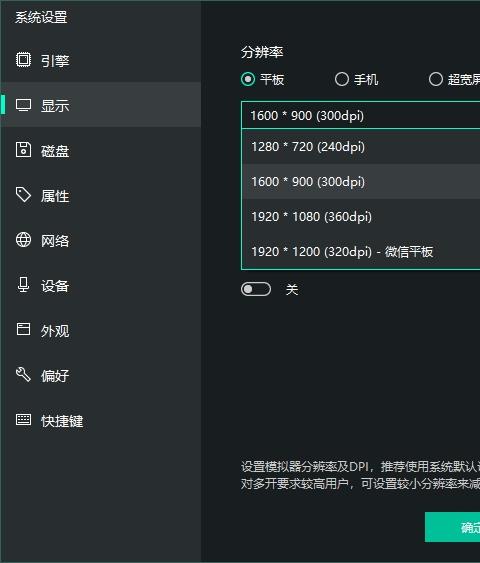Collapse the resolution dropdown showing 1600 * 900
Screen dimensions: 480x563
point(361,115)
